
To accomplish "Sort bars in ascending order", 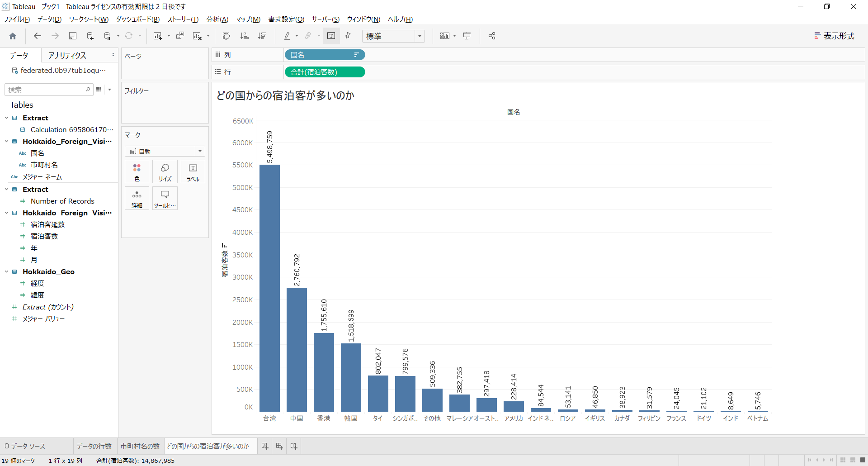I will pos(244,36).
